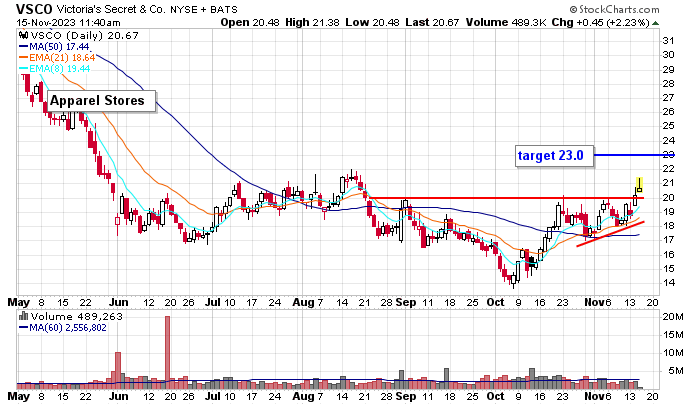Click the EMA(21) 18.64 legend entry
The width and height of the screenshot is (700, 405).
(57, 58)
